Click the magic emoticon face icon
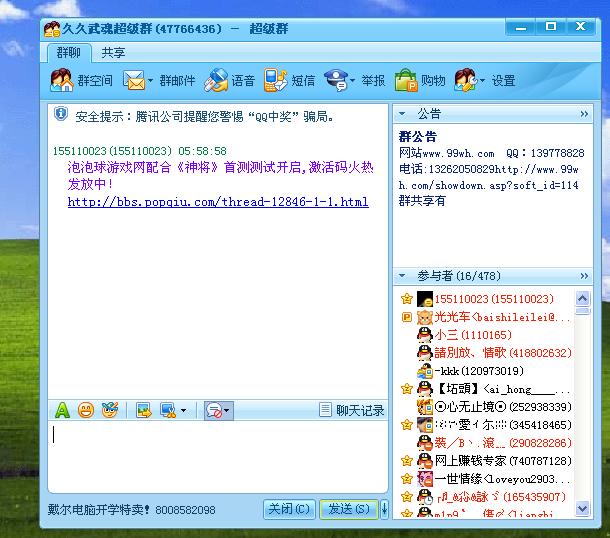This screenshot has height=538, width=610. click(110, 410)
